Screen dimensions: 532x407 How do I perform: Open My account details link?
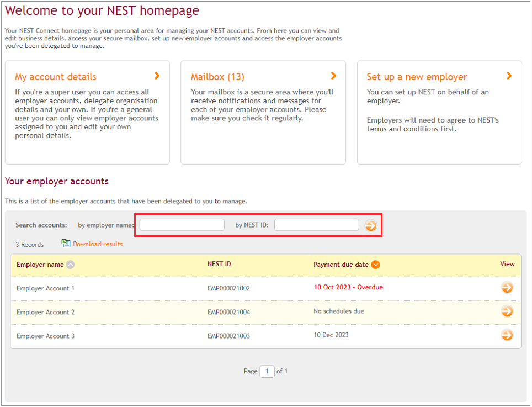[56, 77]
